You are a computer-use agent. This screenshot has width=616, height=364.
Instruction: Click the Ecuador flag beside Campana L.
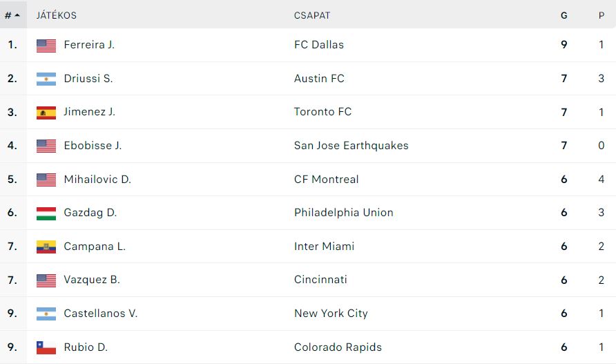coord(46,247)
